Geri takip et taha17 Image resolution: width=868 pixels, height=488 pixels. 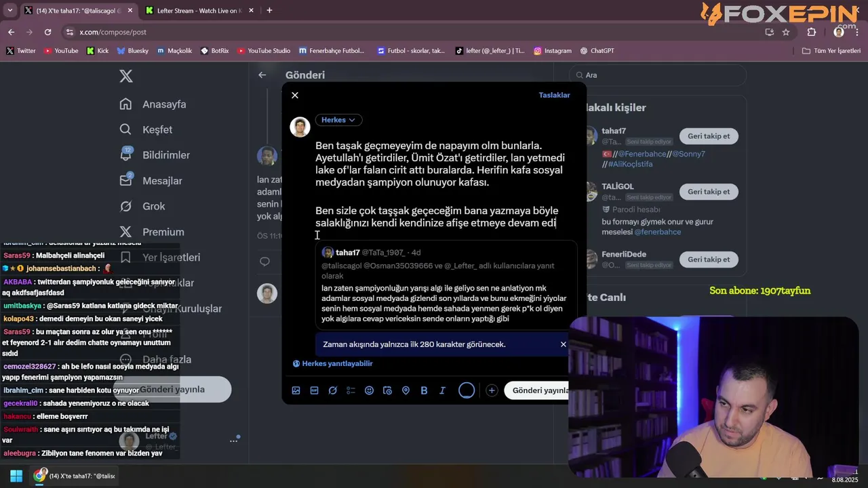click(x=709, y=136)
